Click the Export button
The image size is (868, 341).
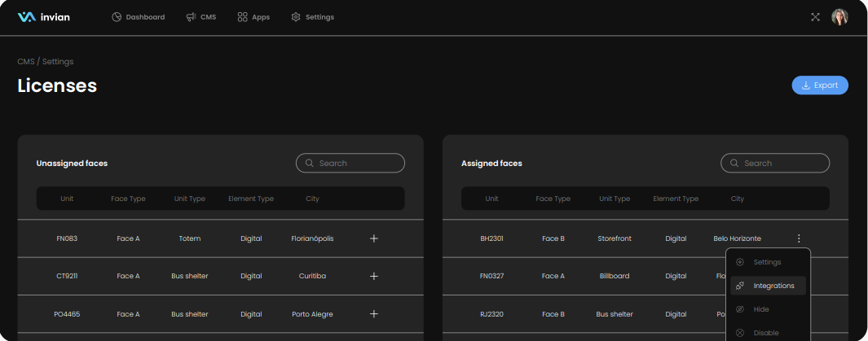[820, 85]
